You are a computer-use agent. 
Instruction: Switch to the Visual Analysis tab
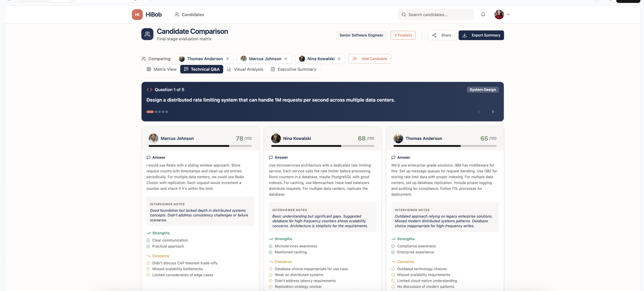coord(245,69)
